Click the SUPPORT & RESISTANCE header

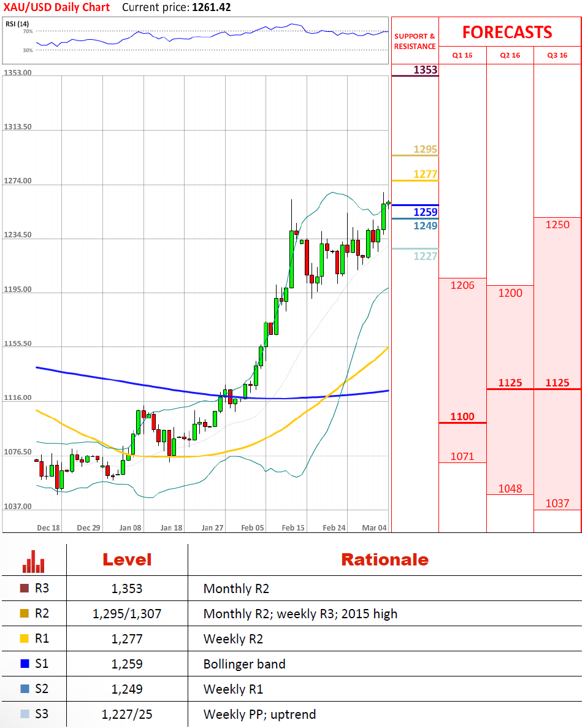click(415, 41)
